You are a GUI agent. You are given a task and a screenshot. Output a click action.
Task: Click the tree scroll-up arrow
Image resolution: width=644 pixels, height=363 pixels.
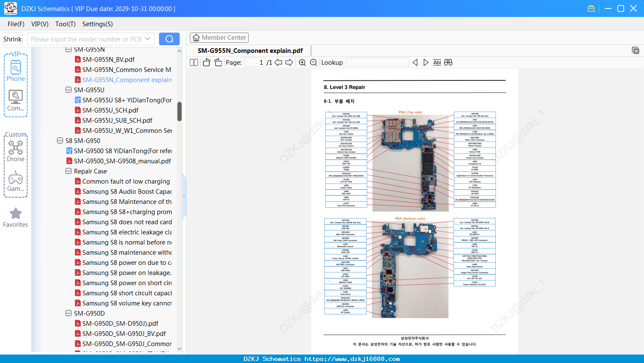[179, 51]
